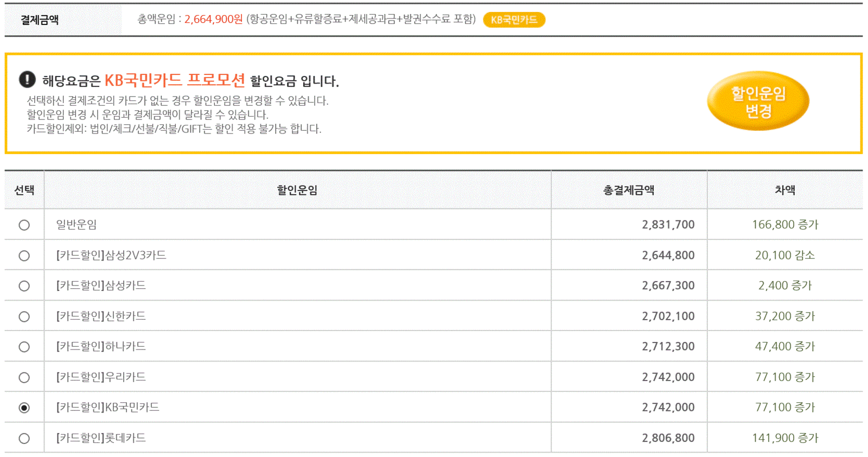Click the 37,200 증가 difference
The height and width of the screenshot is (457, 868).
pos(785,316)
